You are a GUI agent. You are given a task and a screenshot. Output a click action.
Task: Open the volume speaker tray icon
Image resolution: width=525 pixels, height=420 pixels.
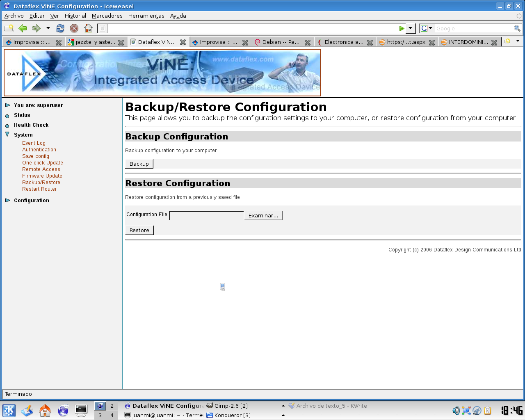coord(456,411)
